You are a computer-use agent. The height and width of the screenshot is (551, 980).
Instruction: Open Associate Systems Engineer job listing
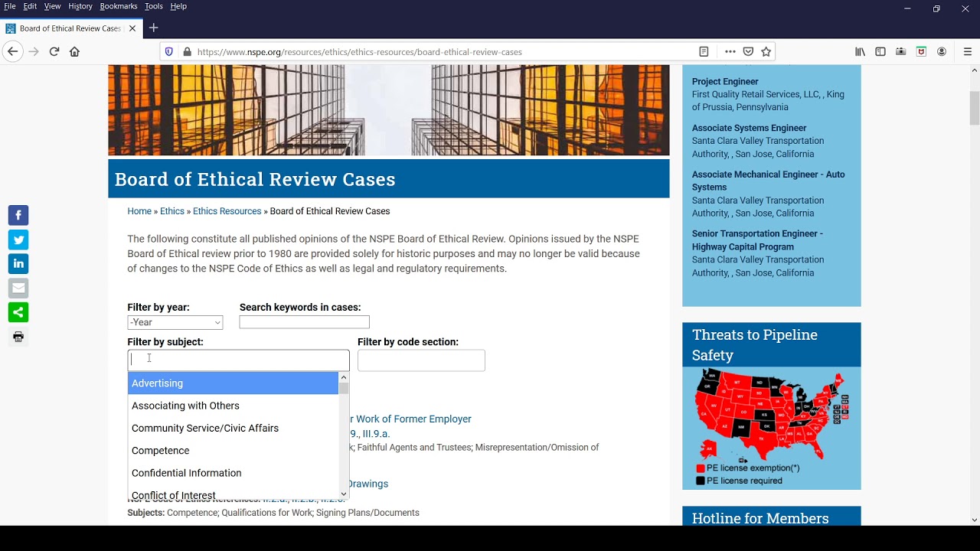pyautogui.click(x=749, y=129)
